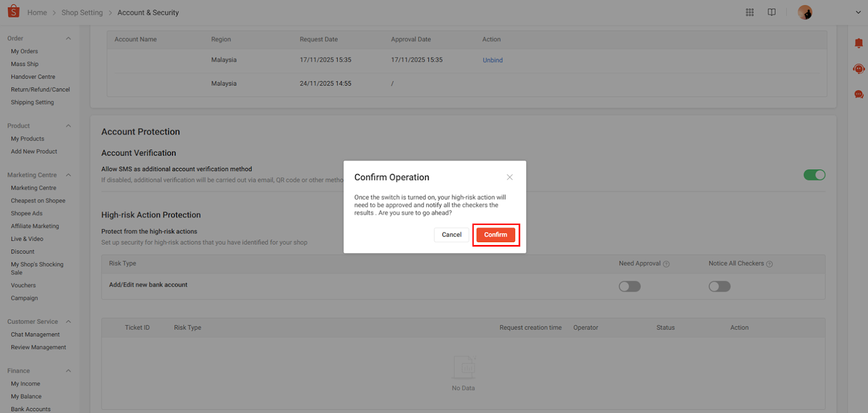Open Affiliate Marketing menu item
The image size is (868, 413).
(x=35, y=226)
